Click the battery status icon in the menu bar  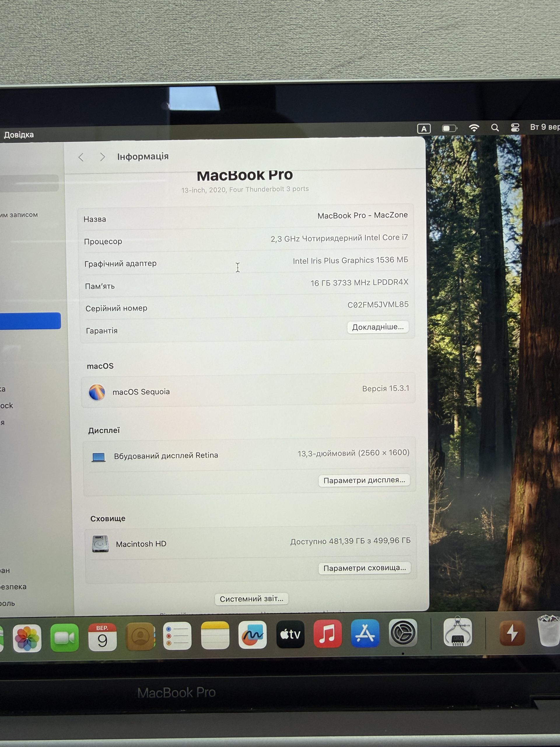click(x=449, y=128)
